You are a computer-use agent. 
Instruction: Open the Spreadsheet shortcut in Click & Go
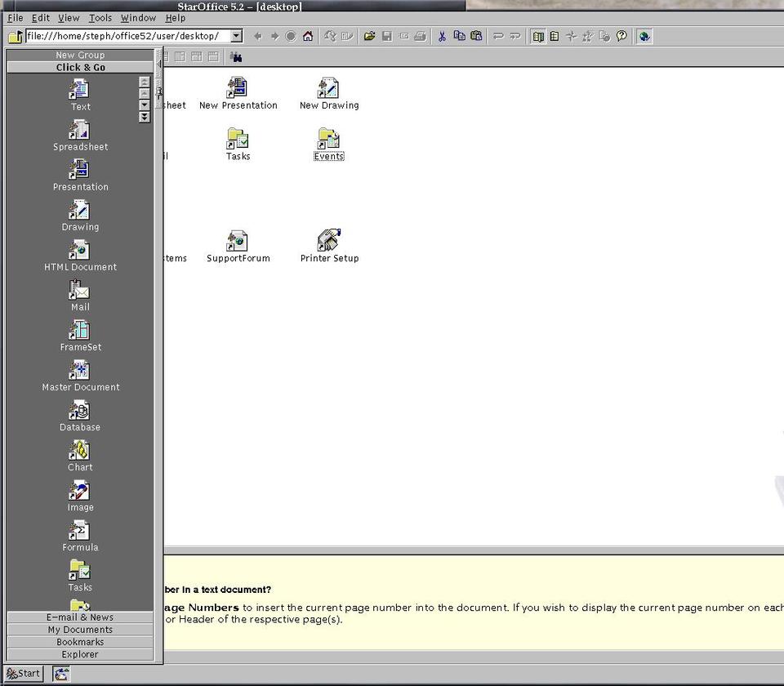[80, 131]
